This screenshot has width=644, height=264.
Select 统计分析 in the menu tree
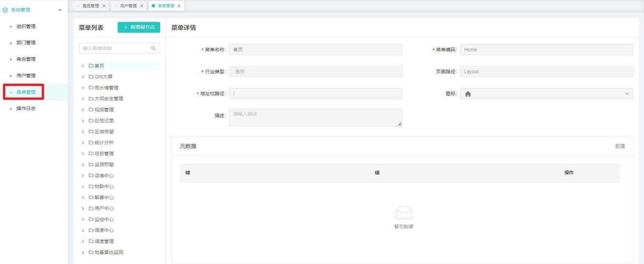[x=104, y=142]
